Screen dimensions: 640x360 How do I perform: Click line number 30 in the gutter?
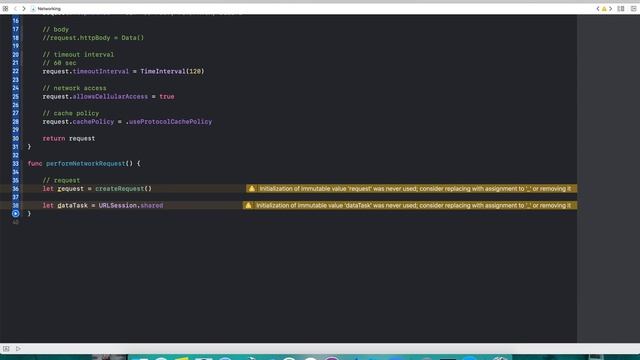(16, 138)
